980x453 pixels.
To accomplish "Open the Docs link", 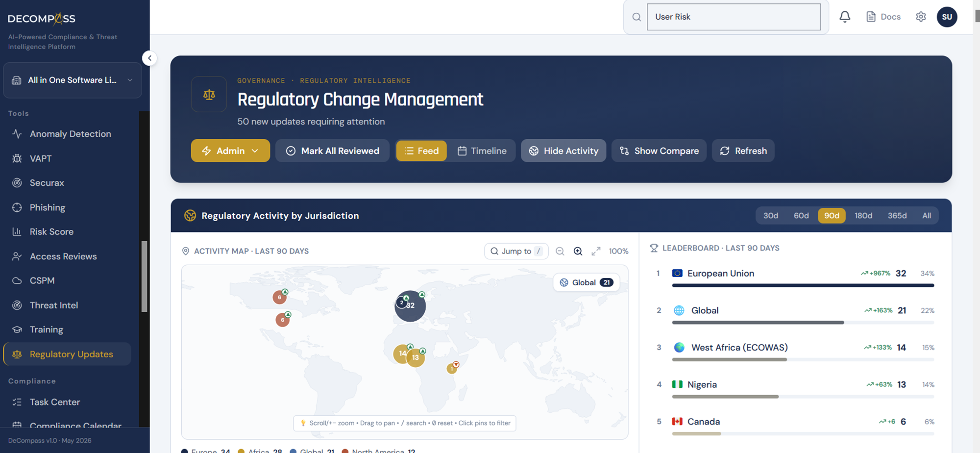I will [x=883, y=17].
